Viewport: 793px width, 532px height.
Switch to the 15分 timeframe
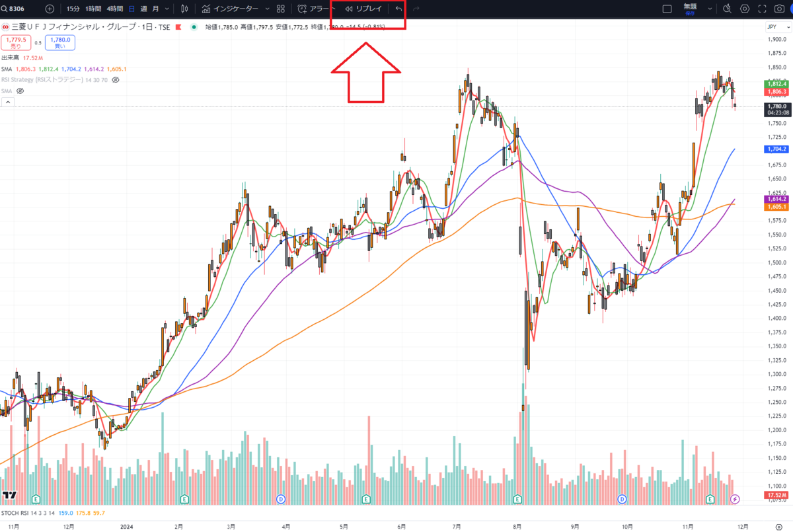73,9
